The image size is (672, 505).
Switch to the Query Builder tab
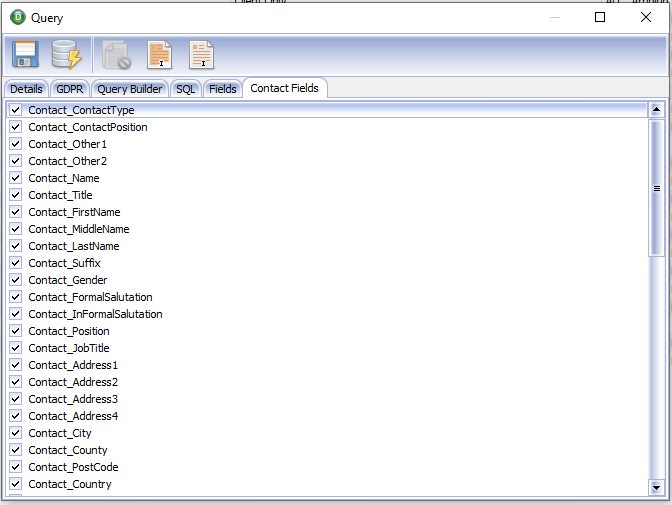129,89
